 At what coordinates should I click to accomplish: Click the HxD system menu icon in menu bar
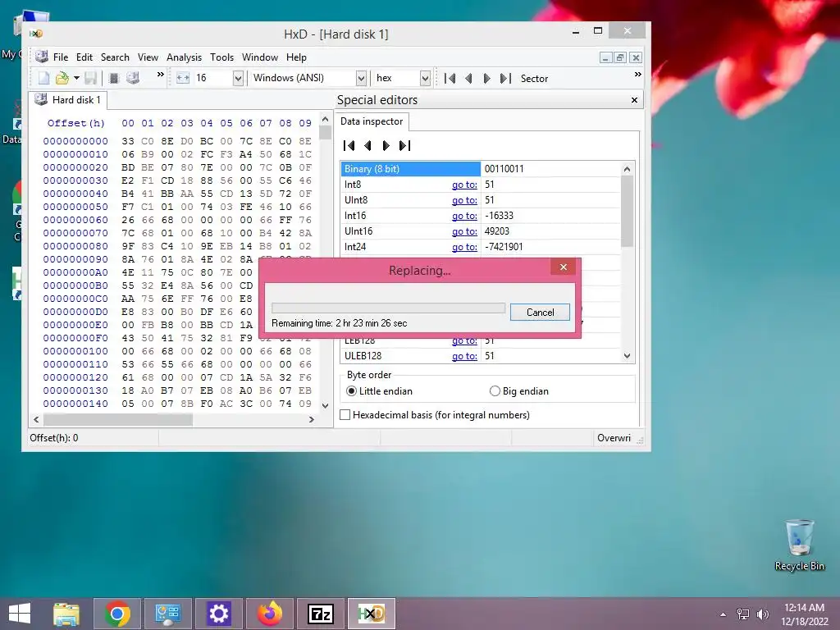41,57
